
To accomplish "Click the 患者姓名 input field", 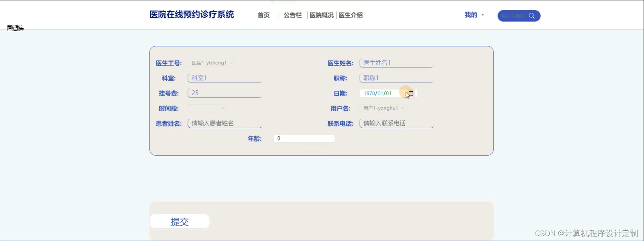I will 225,123.
